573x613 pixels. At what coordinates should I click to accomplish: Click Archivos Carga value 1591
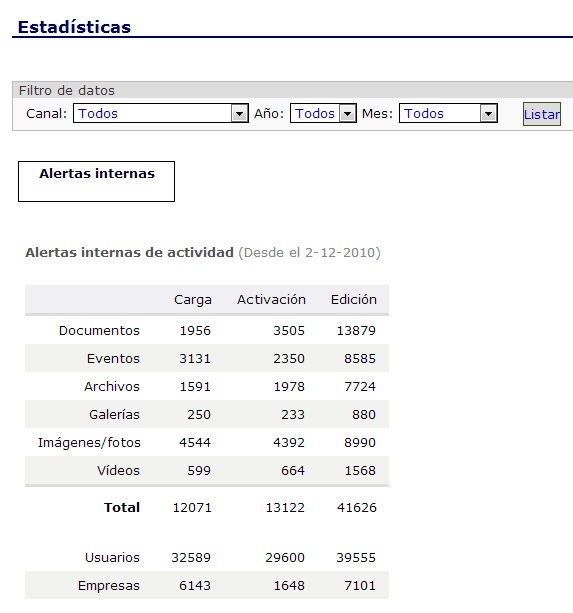click(195, 387)
